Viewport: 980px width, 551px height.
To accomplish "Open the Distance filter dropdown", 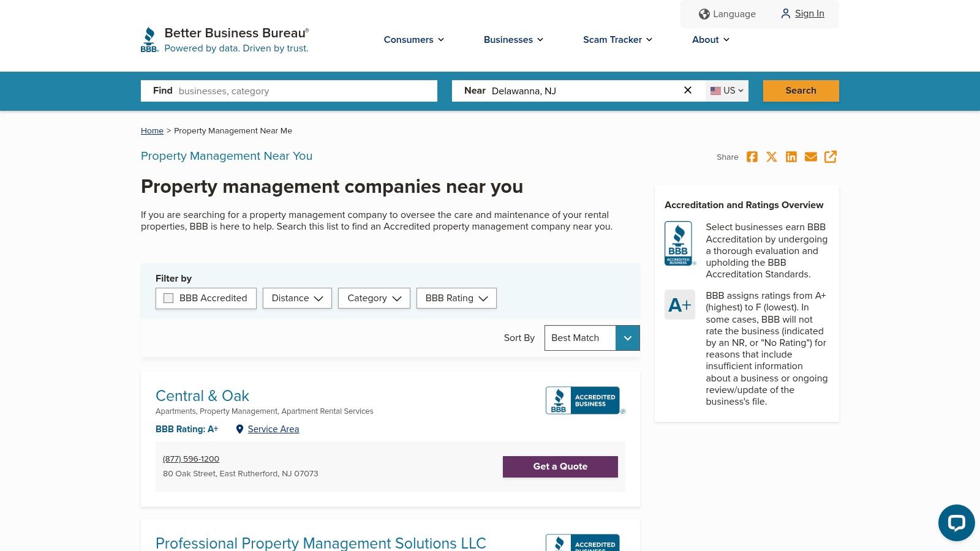I will click(297, 298).
